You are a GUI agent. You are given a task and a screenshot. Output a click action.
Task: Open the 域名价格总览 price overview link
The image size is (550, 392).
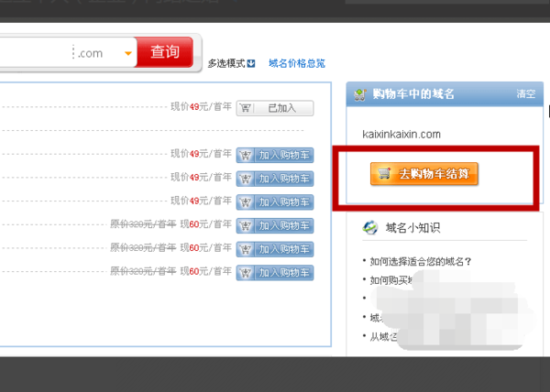(x=296, y=63)
